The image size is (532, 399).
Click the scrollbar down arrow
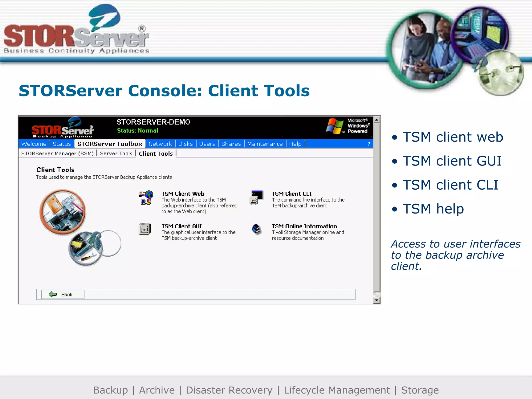tap(377, 300)
